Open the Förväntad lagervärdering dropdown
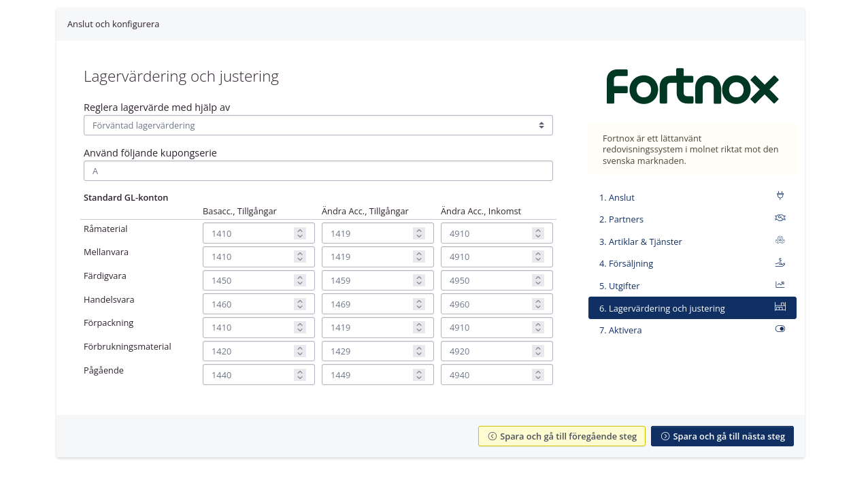Image resolution: width=868 pixels, height=481 pixels. click(x=318, y=125)
